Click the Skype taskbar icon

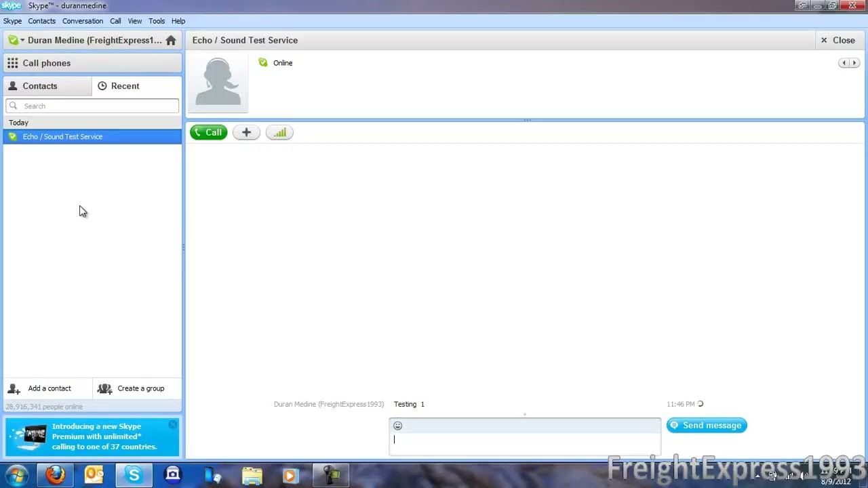[134, 476]
